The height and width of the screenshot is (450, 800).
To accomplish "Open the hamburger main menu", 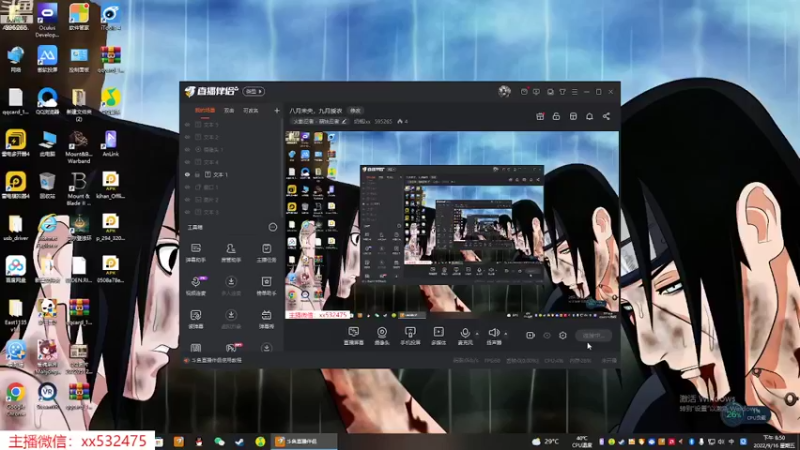I will pos(574,92).
